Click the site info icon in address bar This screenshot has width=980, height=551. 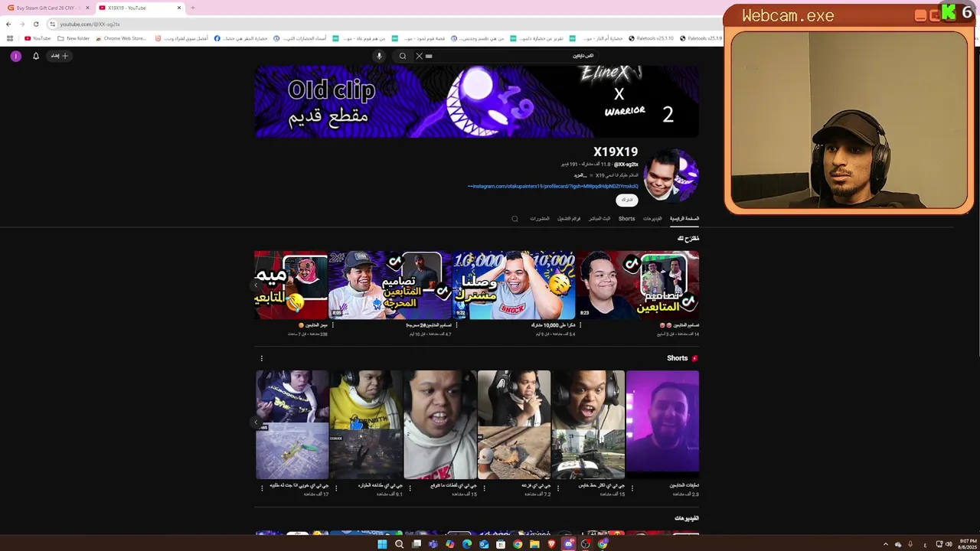52,24
